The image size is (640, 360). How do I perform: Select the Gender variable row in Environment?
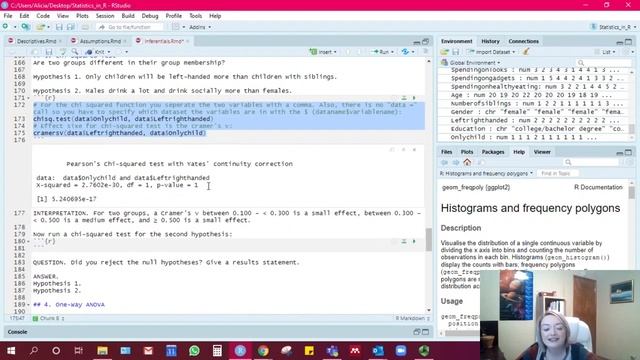pyautogui.click(x=535, y=112)
